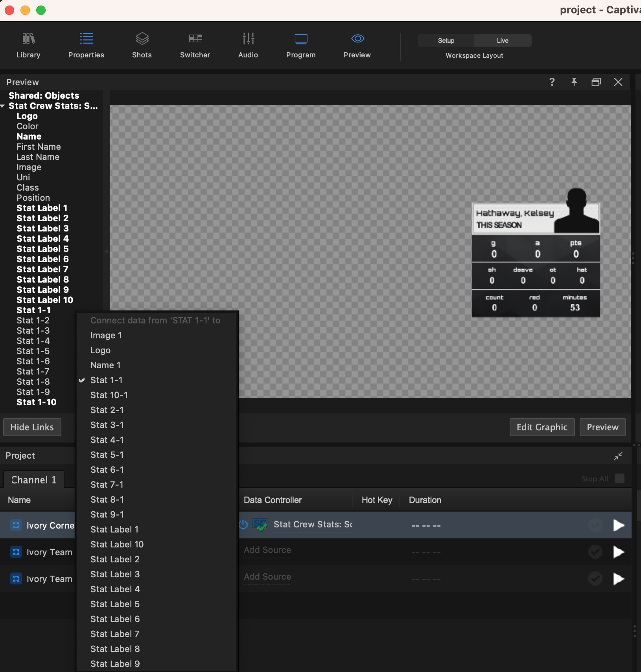
Task: Click the Preview eye icon
Action: [357, 39]
